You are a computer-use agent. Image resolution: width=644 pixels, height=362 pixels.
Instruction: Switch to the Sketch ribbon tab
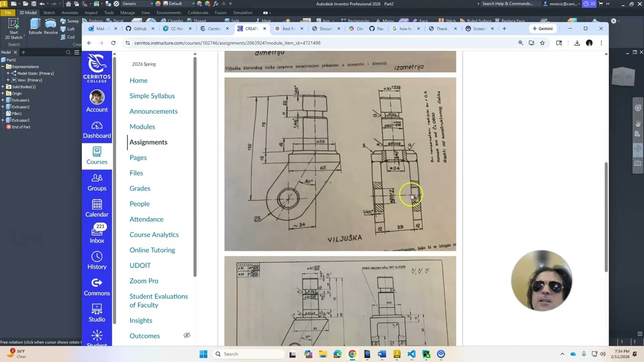[49, 13]
